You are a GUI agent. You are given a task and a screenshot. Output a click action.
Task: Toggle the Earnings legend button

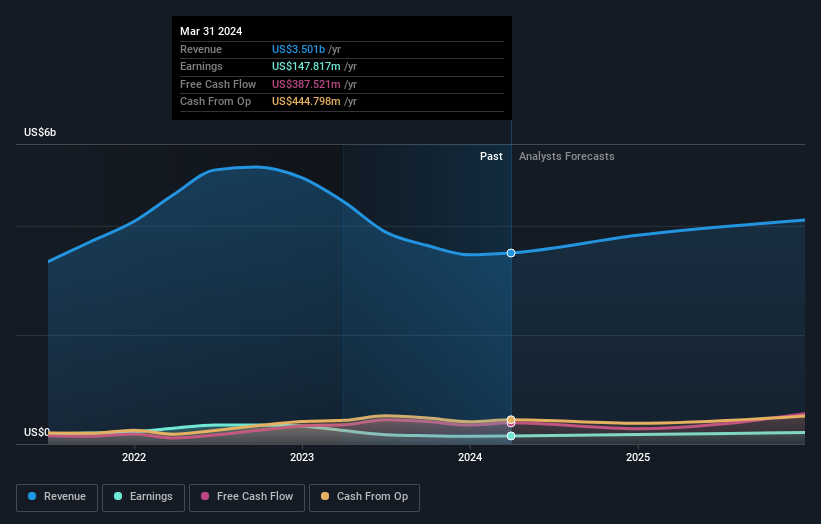coord(143,497)
